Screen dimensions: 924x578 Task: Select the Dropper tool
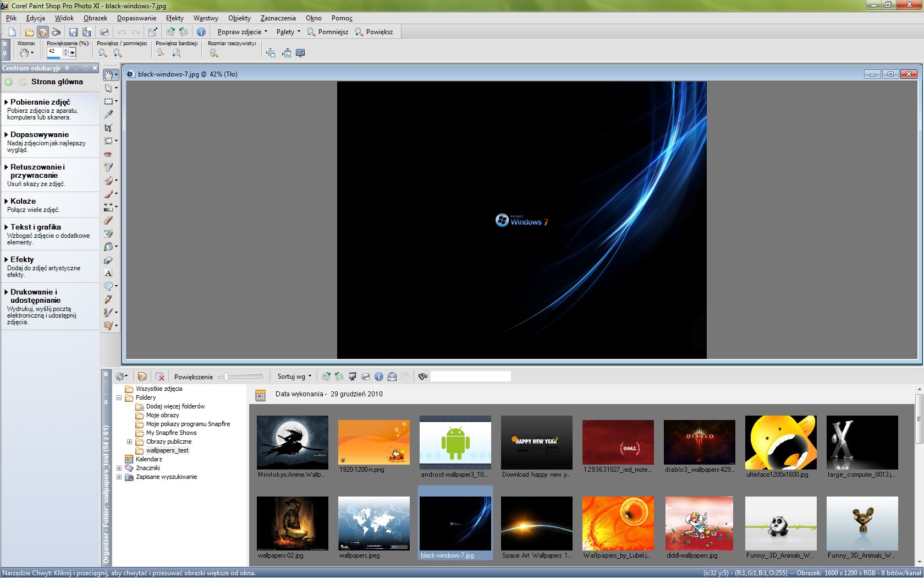tap(109, 114)
